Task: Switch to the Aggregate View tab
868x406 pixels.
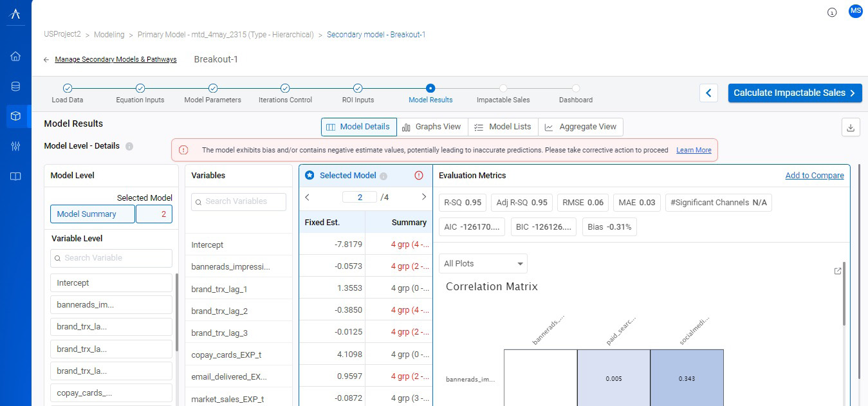Action: [x=580, y=127]
